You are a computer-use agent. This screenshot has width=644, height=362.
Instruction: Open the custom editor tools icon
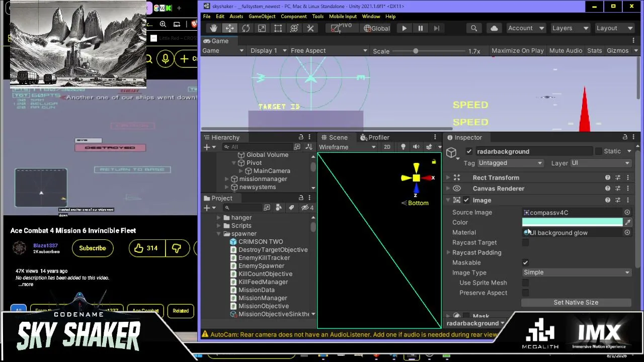310,28
